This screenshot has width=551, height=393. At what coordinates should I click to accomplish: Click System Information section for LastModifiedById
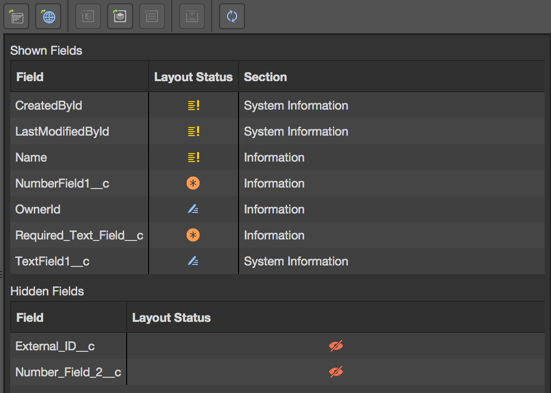296,131
